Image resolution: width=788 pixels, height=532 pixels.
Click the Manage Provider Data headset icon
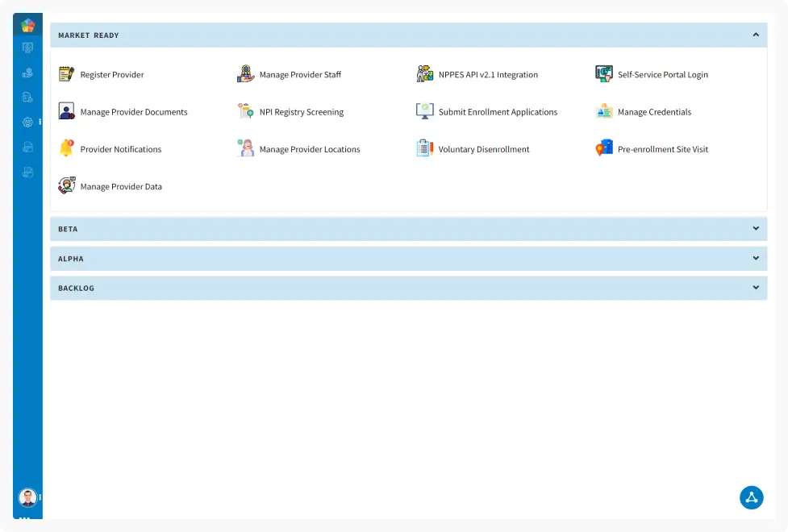[x=66, y=186]
